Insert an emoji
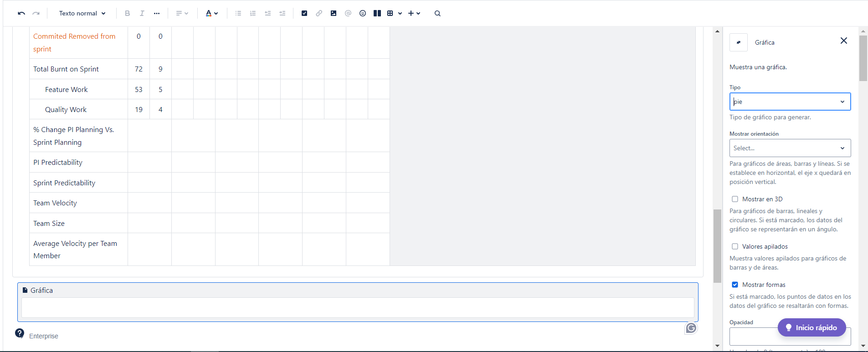Image resolution: width=868 pixels, height=352 pixels. (363, 13)
